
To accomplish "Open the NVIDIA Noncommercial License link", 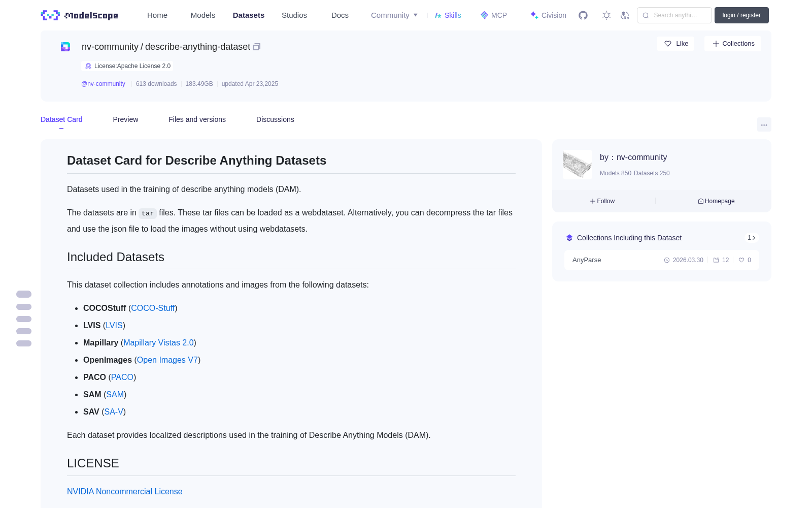I will (x=125, y=491).
